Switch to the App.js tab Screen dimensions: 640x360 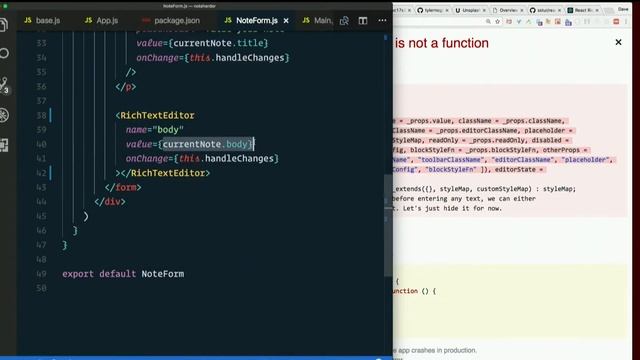(x=101, y=20)
